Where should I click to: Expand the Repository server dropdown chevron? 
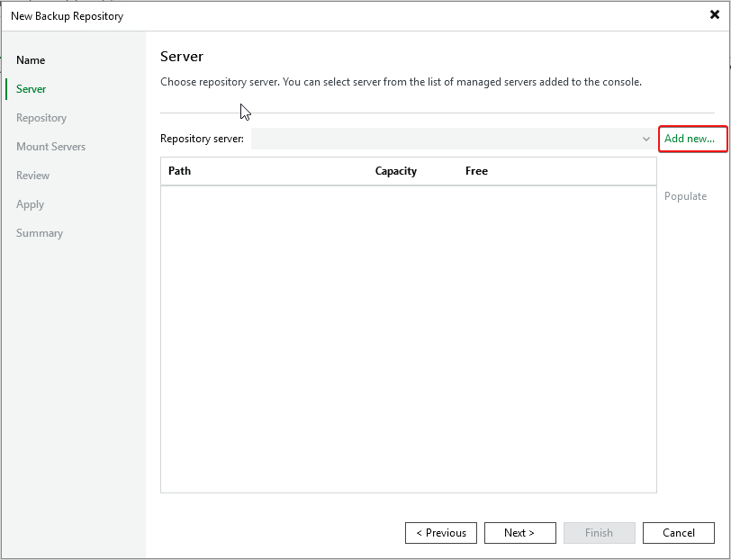tap(645, 139)
